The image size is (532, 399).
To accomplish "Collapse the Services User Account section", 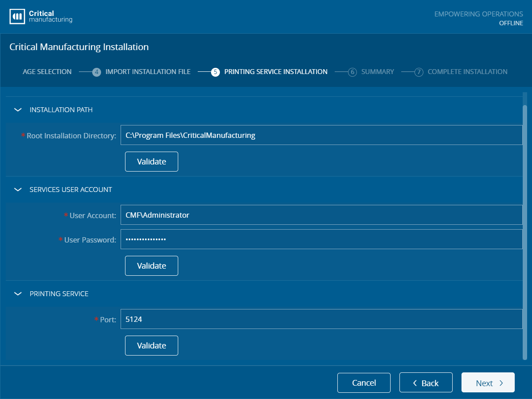I will [18, 189].
